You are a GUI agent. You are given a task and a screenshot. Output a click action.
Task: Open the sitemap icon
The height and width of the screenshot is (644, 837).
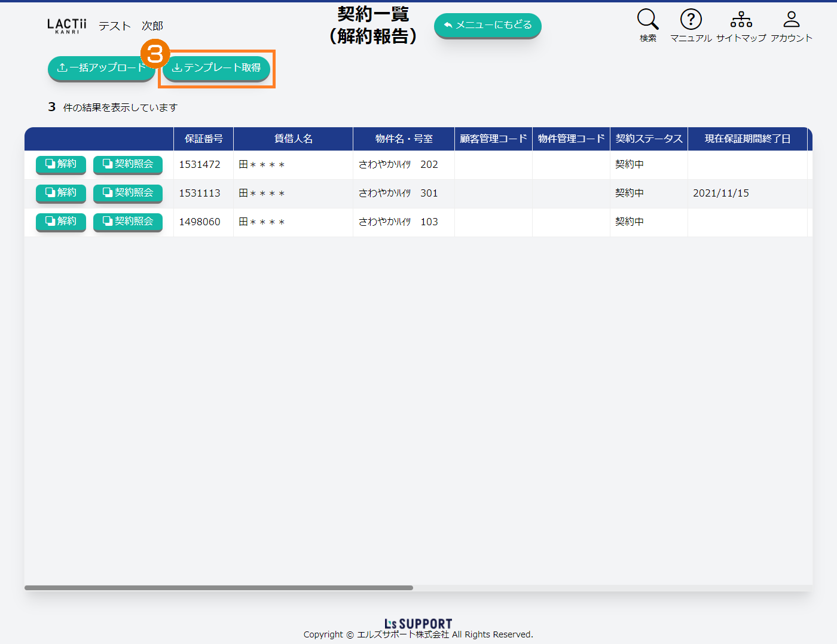click(x=741, y=20)
